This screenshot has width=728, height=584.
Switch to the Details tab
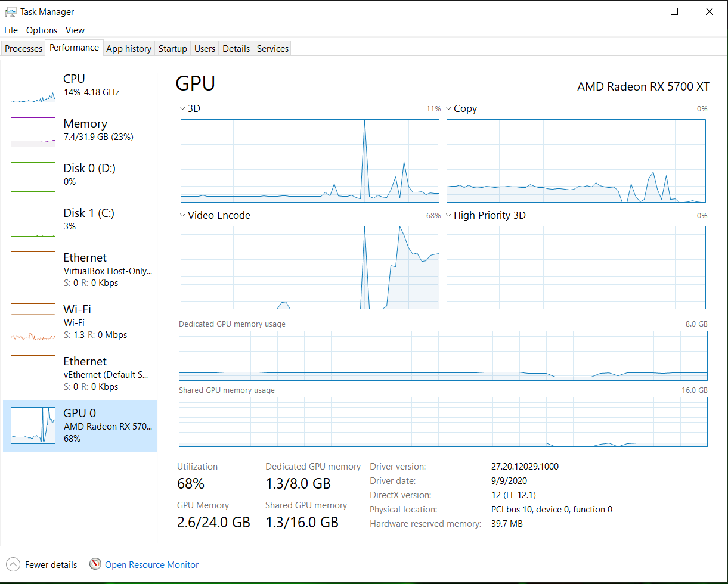[x=236, y=49]
